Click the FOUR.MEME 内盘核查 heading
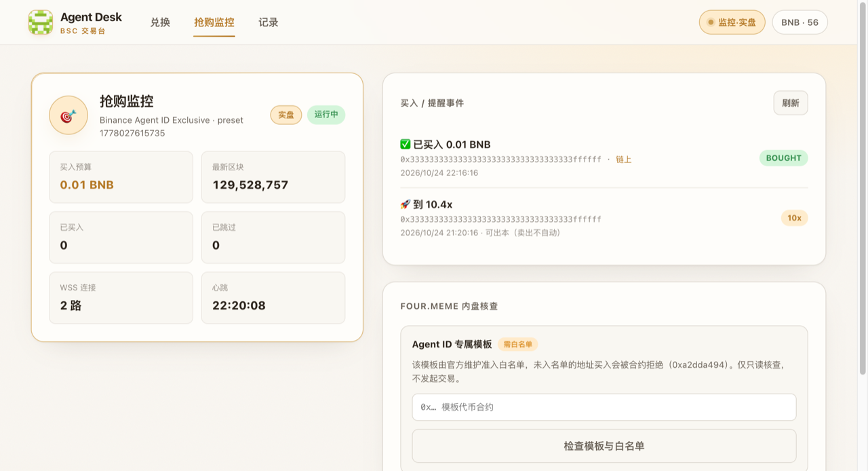Screen dimensions: 868x471 (x=449, y=306)
